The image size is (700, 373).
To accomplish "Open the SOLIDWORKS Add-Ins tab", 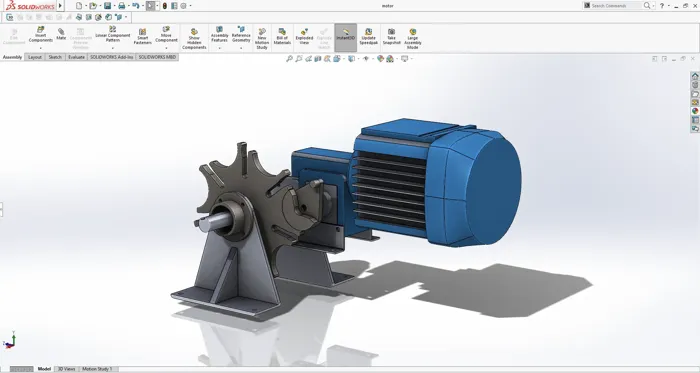I will (x=112, y=57).
